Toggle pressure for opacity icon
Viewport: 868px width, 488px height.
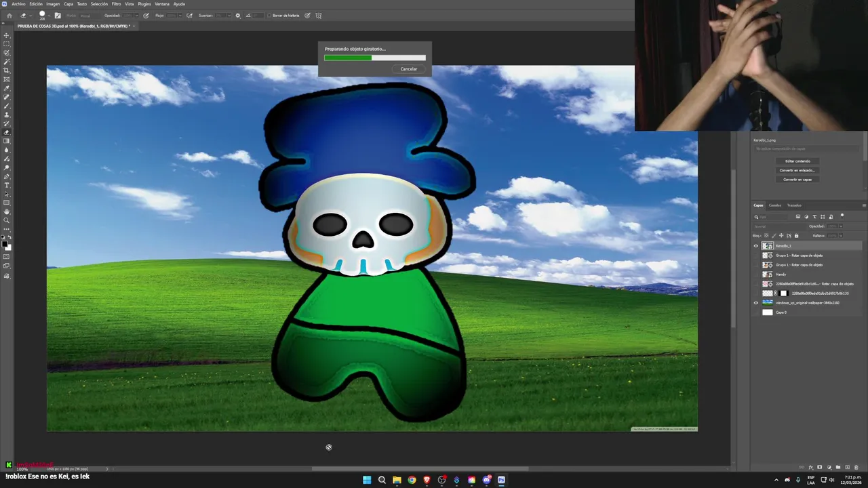pyautogui.click(x=146, y=16)
